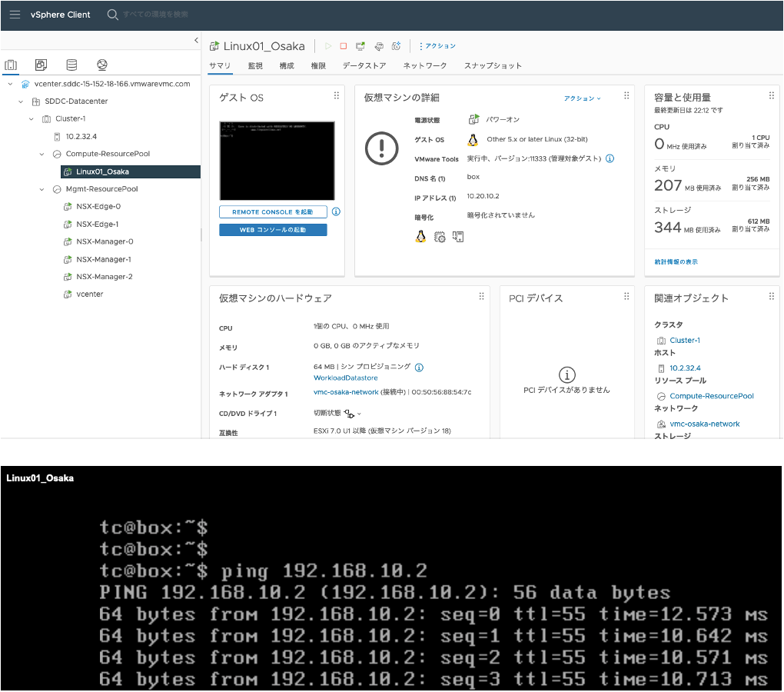Click PCI devices card drag handle
This screenshot has height=692, width=784.
tap(626, 297)
